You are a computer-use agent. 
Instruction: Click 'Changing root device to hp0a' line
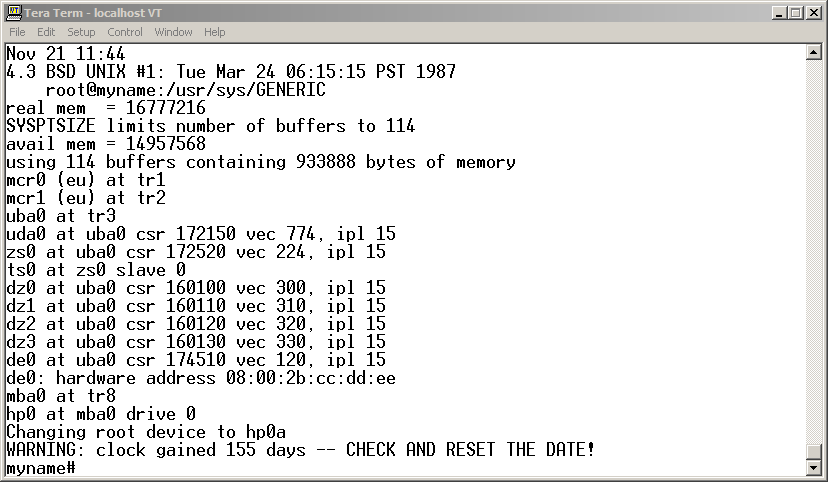[146, 432]
